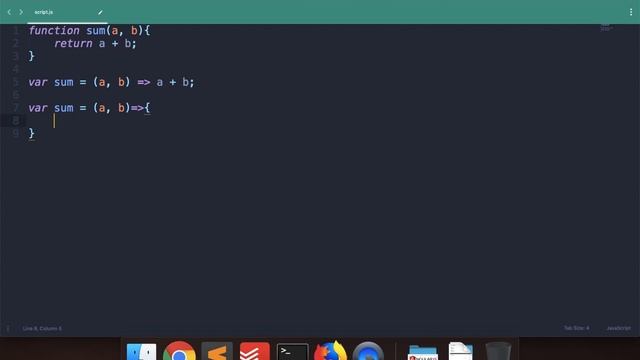Image resolution: width=640 pixels, height=360 pixels.
Task: Click line number 8 in the gutter
Action: (16, 120)
